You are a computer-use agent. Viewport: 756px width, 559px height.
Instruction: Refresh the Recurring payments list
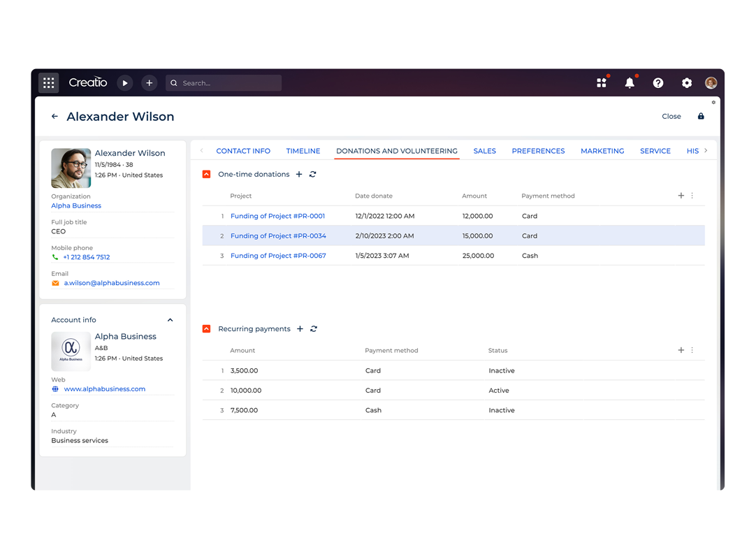[313, 328]
